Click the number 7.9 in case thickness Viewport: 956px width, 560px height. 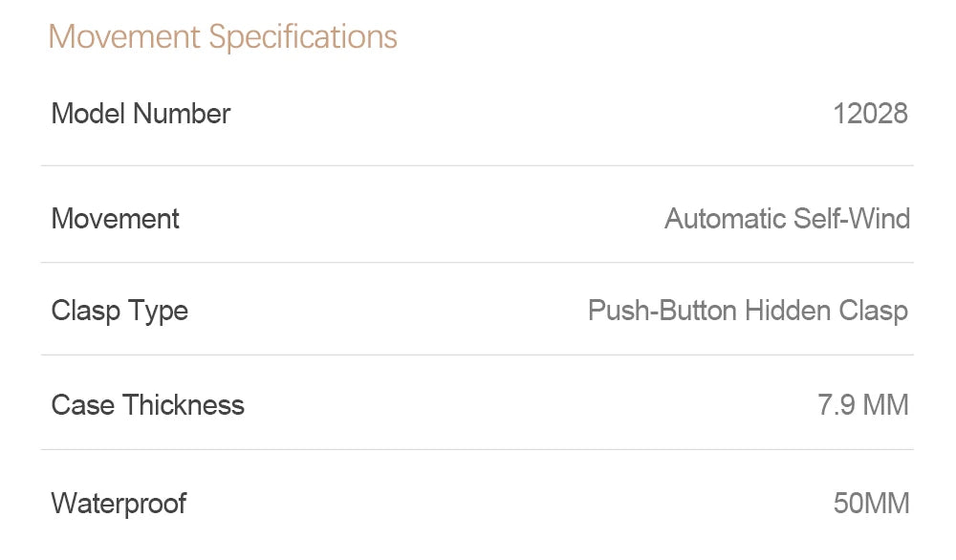(836, 405)
